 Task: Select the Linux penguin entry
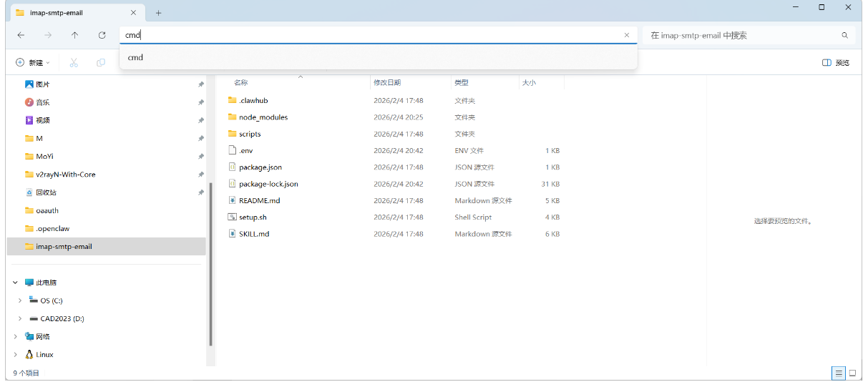click(39, 354)
